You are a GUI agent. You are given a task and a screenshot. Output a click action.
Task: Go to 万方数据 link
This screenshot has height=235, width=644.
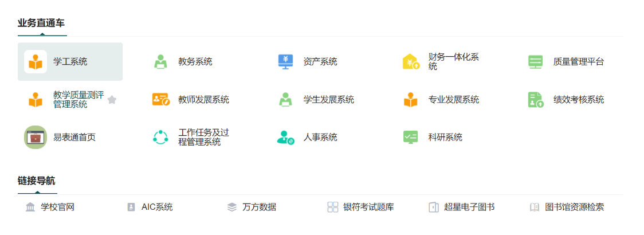point(259,207)
